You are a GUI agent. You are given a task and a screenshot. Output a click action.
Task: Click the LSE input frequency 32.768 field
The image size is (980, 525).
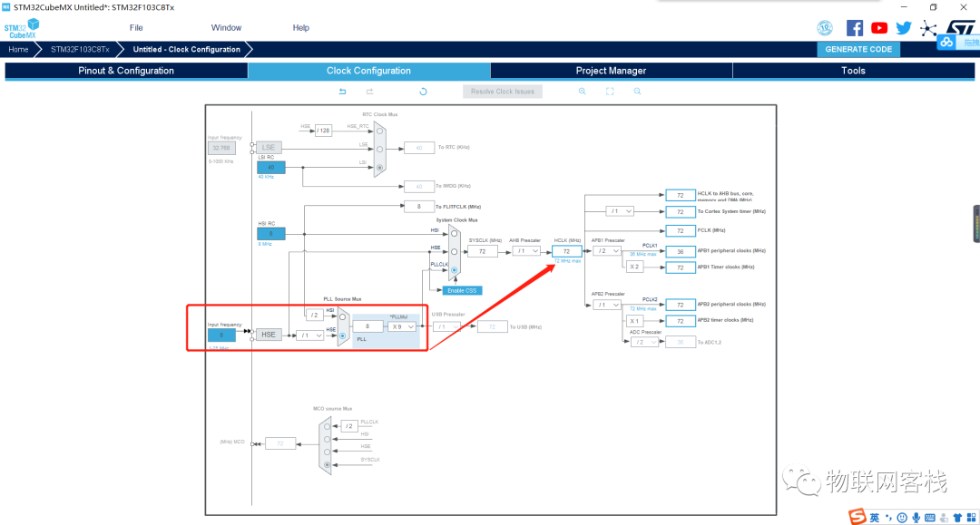(x=221, y=148)
